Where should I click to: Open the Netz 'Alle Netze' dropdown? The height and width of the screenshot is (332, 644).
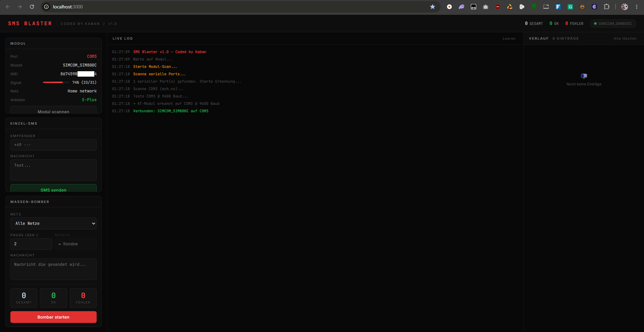(53, 223)
